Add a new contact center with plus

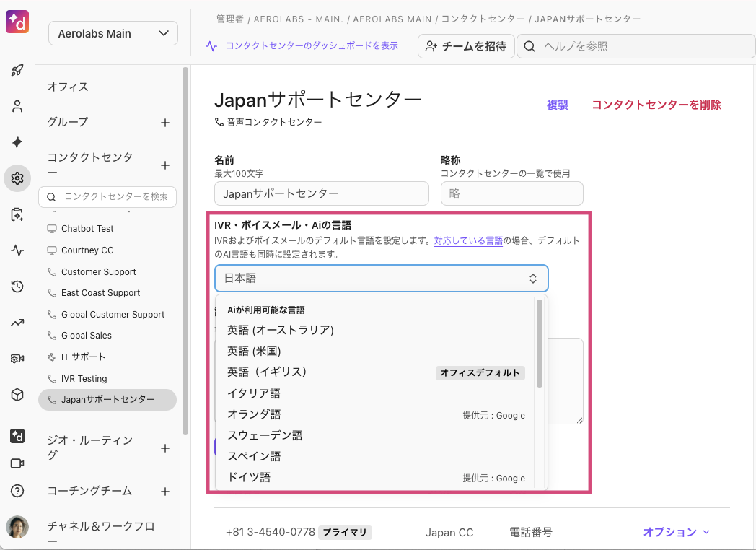tap(165, 165)
